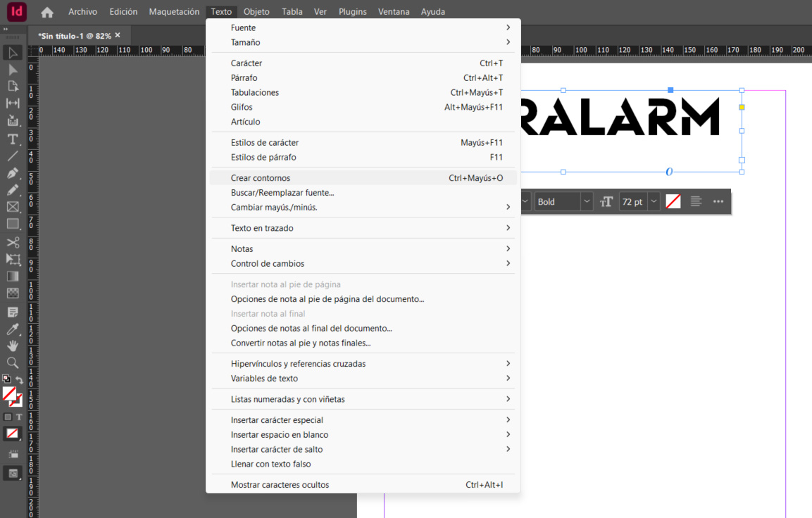Open the Objeto menu
The width and height of the screenshot is (812, 518).
click(x=256, y=12)
